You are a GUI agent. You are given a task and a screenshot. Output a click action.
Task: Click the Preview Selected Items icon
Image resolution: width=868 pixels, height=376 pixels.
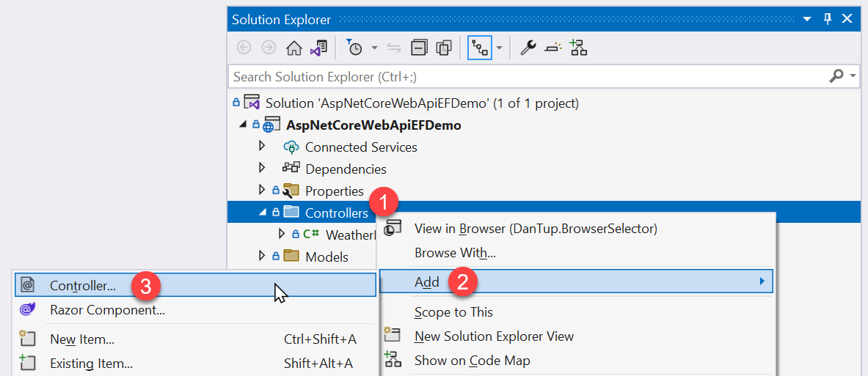[553, 48]
